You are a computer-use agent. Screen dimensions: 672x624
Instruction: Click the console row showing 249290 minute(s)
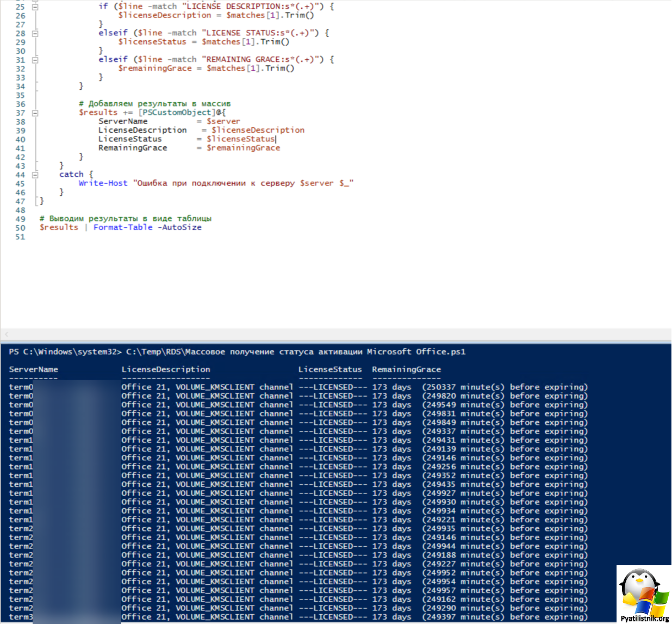point(298,608)
